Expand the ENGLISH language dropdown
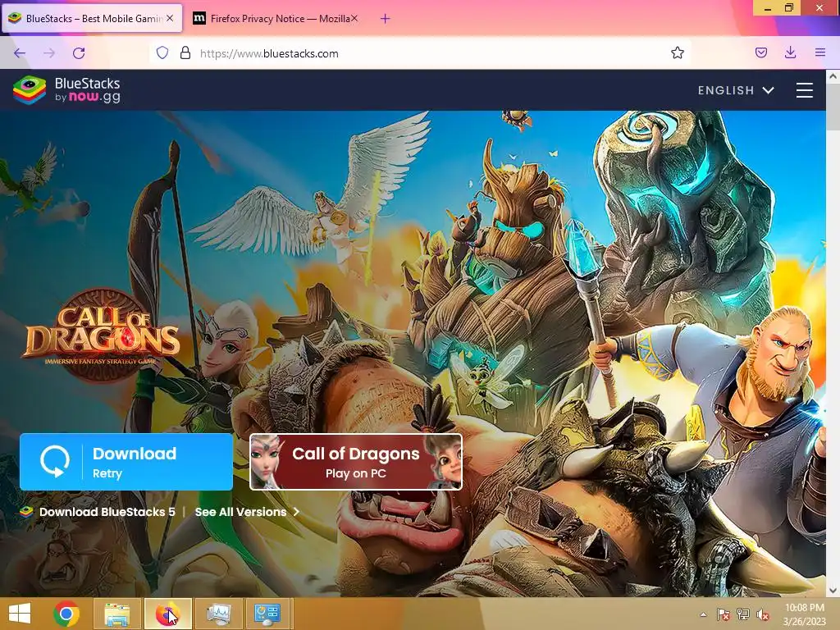840x630 pixels. coord(736,90)
